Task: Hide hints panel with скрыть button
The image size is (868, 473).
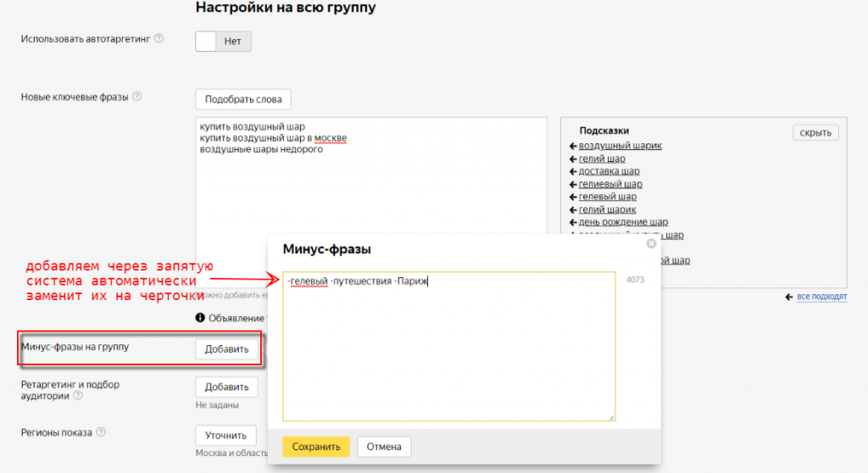Action: (x=815, y=132)
